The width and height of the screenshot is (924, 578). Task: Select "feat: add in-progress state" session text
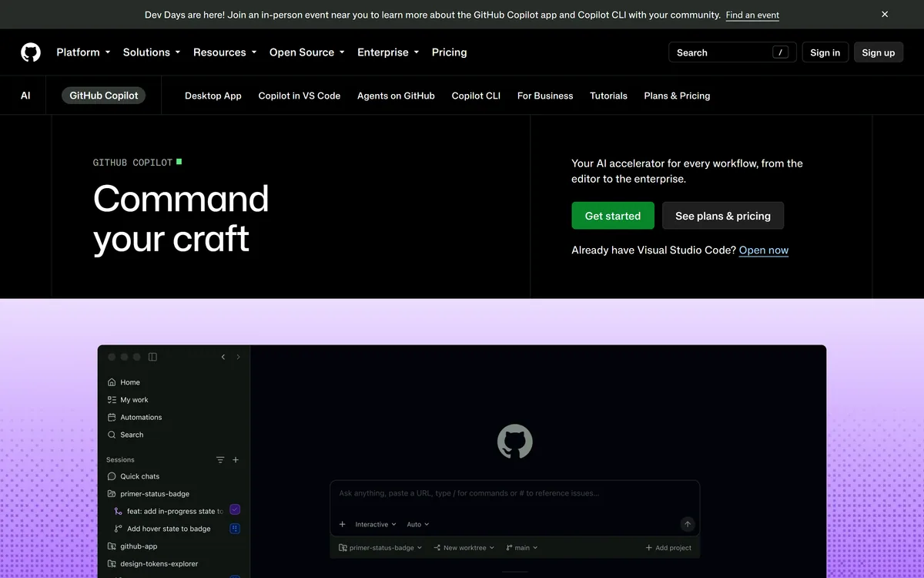175,511
